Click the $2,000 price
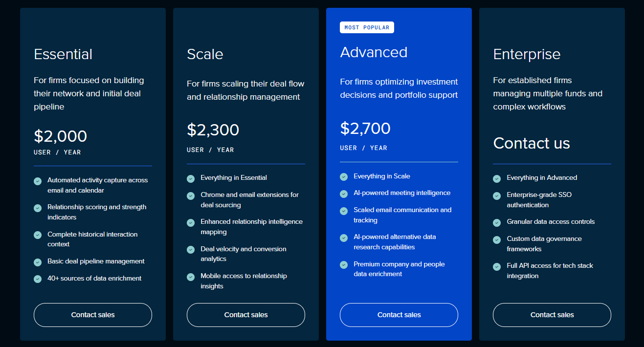 click(61, 136)
